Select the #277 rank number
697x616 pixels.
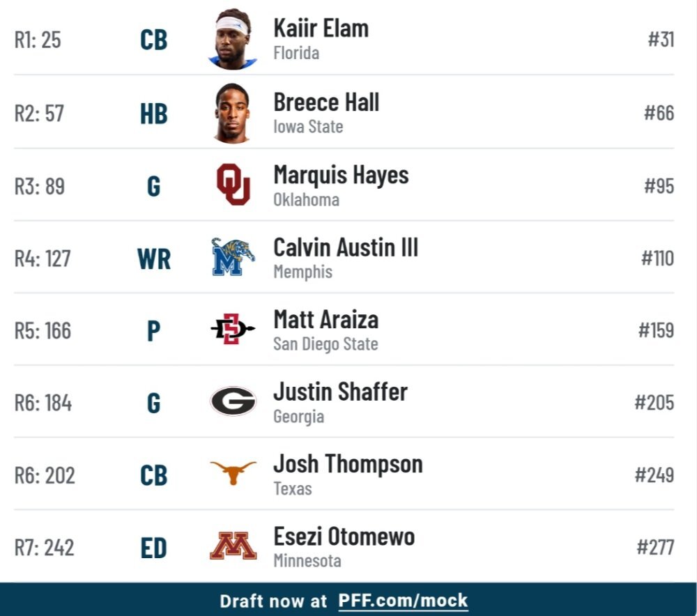655,547
